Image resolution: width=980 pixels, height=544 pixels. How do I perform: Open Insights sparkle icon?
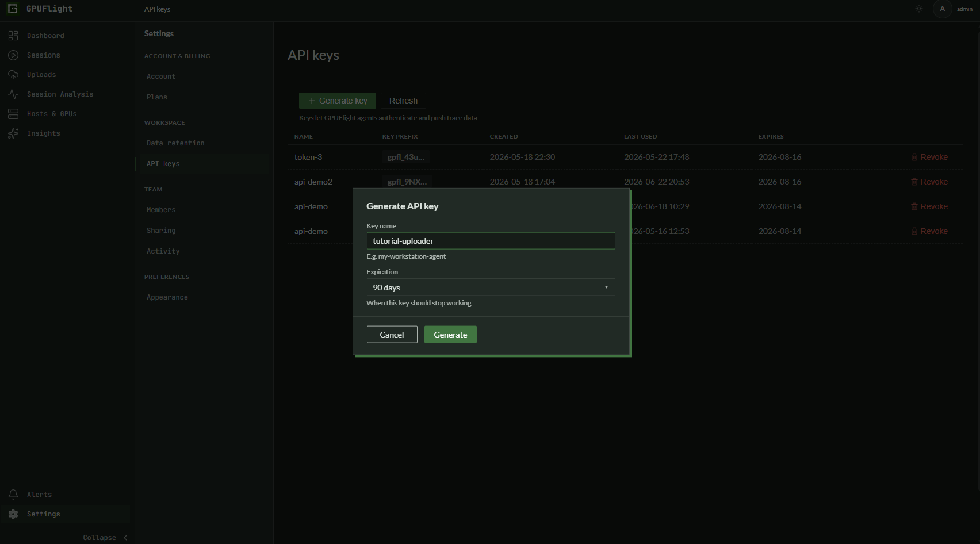pyautogui.click(x=13, y=133)
